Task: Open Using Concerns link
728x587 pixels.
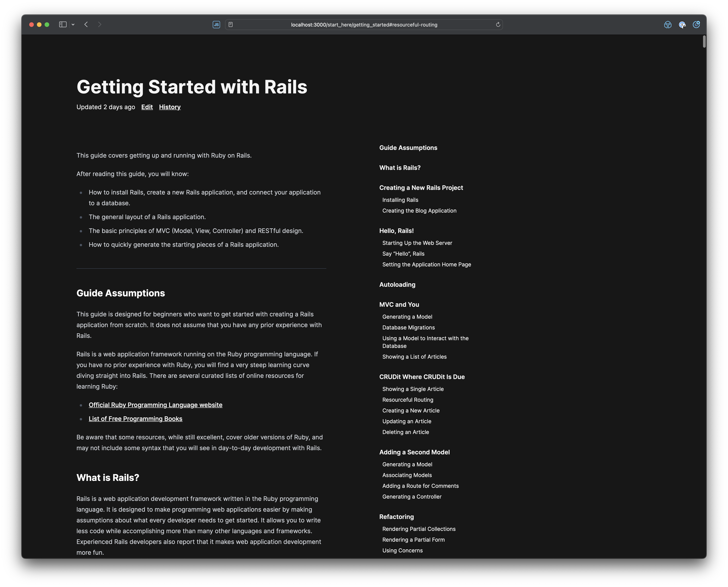Action: (x=402, y=550)
